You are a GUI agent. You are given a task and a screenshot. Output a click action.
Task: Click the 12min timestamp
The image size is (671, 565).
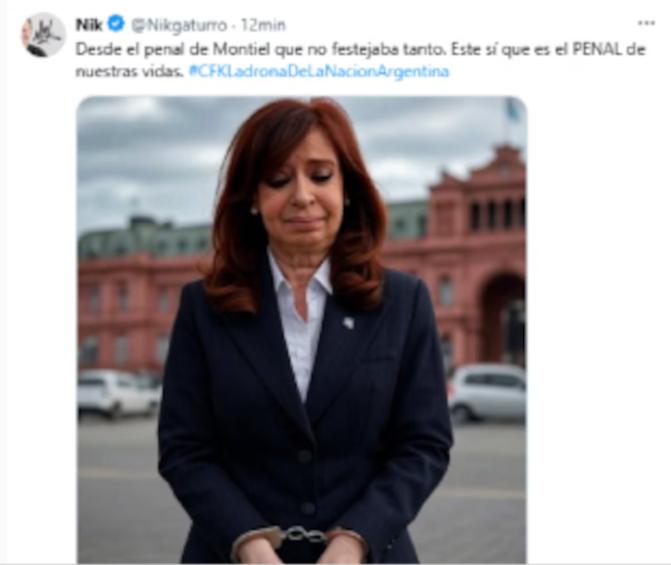coord(263,25)
